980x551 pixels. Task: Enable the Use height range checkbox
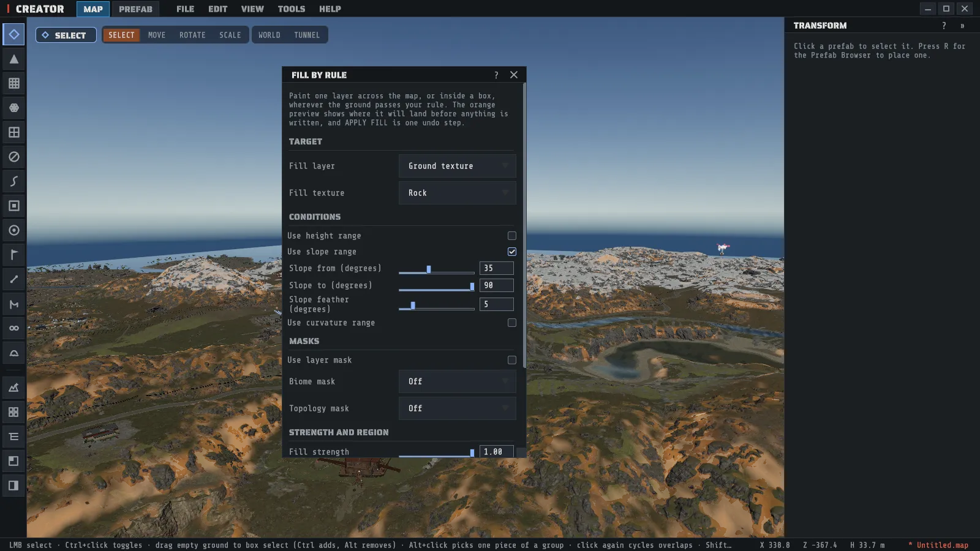[x=512, y=236]
